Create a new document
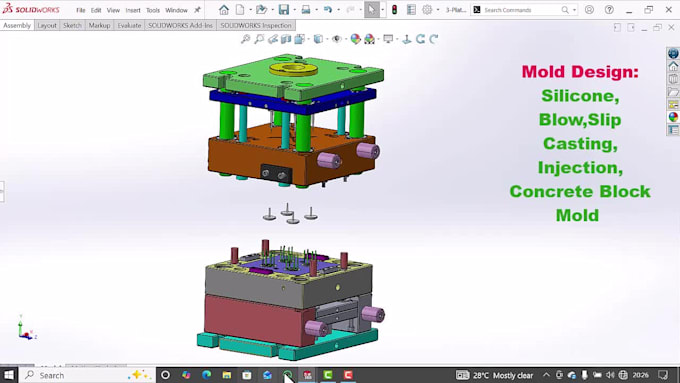The height and width of the screenshot is (383, 680). point(240,10)
